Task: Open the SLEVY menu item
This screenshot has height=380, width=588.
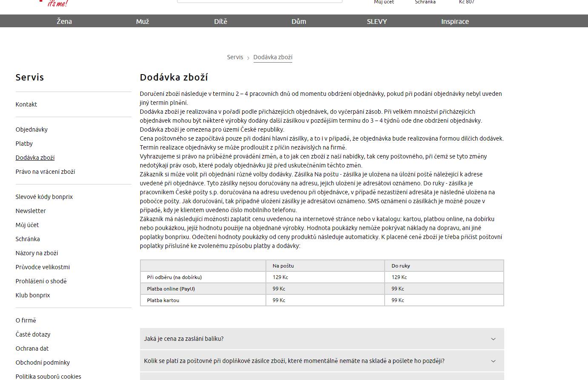Action: point(377,21)
